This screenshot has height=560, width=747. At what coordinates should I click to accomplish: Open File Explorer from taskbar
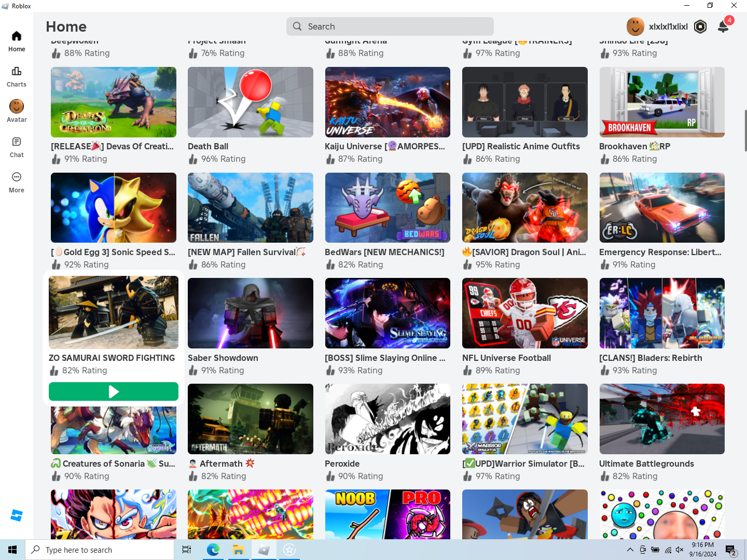tap(239, 550)
